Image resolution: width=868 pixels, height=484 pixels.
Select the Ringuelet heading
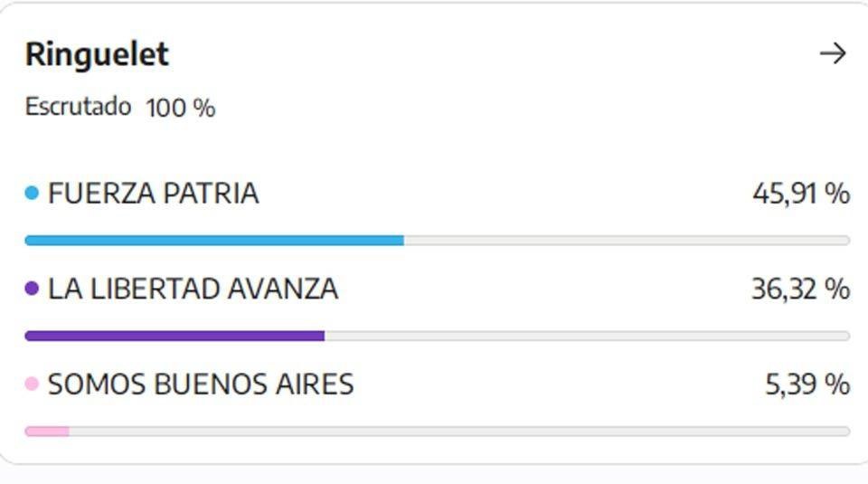[97, 54]
